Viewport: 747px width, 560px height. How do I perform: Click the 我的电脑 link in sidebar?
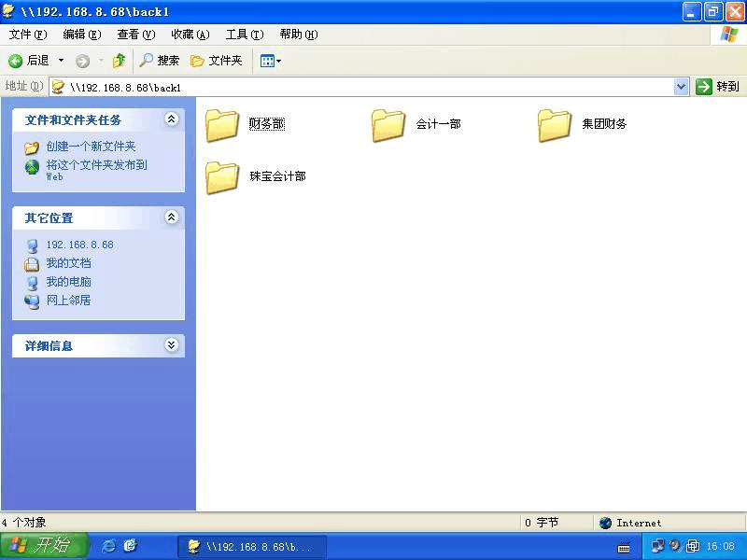pyautogui.click(x=68, y=282)
